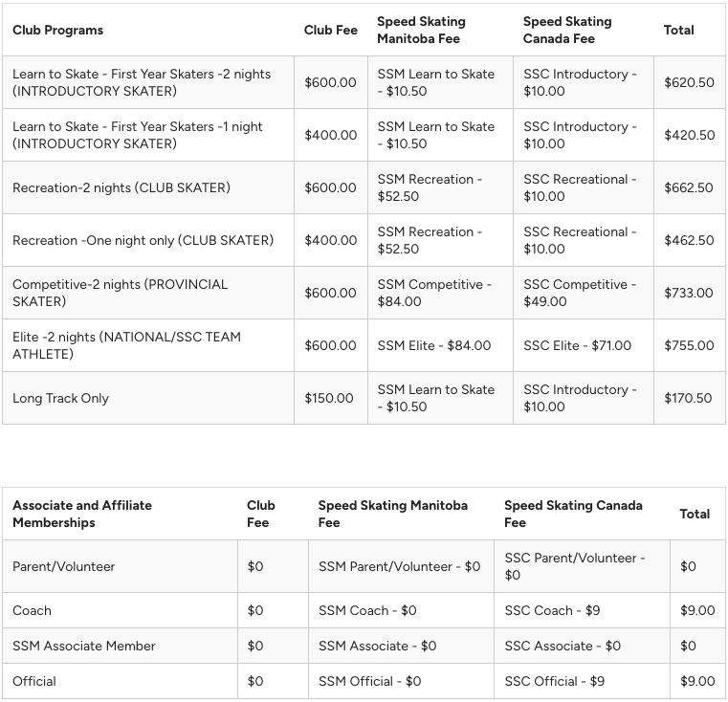Click the $733.00 Competitive total cell
Image resolution: width=728 pixels, height=702 pixels.
[x=689, y=293]
